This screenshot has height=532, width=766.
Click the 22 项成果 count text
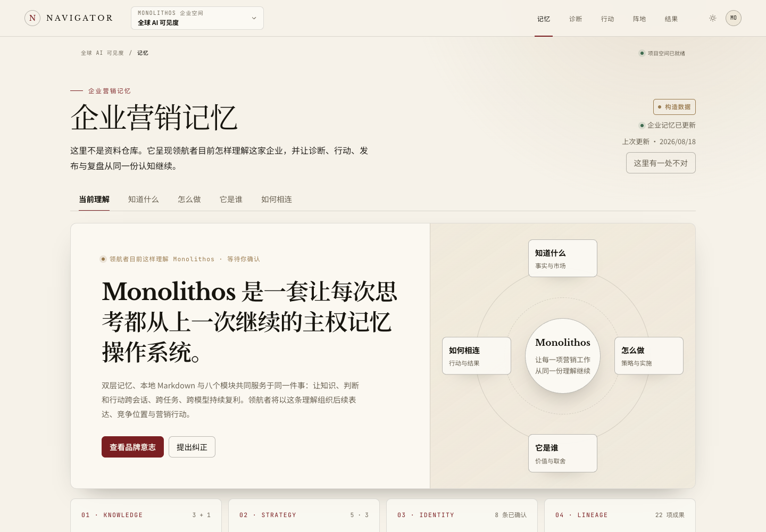[x=670, y=515]
